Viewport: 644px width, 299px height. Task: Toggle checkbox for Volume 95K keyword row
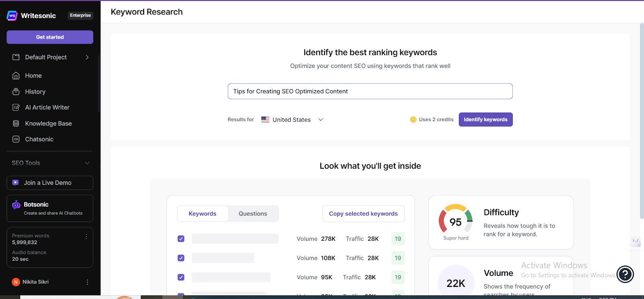point(181,277)
